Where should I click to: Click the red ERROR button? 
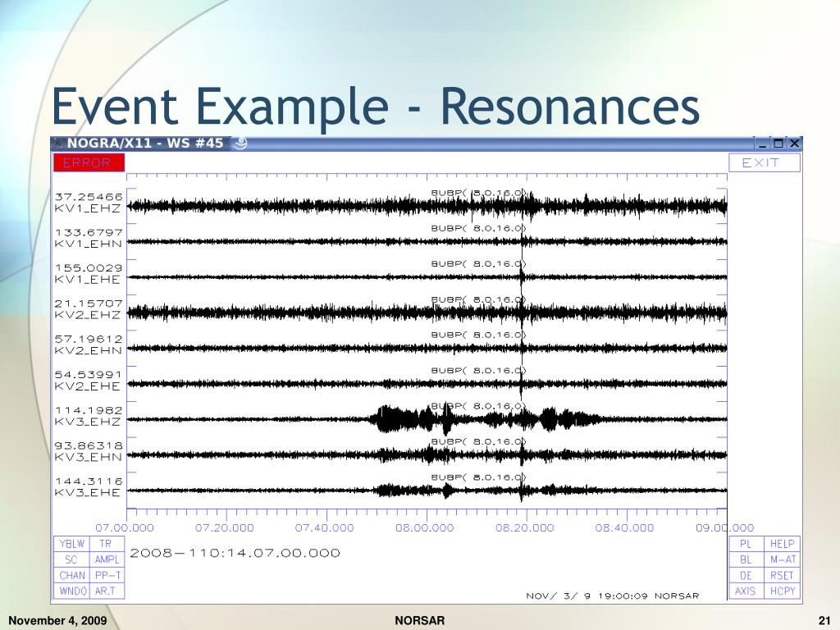coord(89,163)
